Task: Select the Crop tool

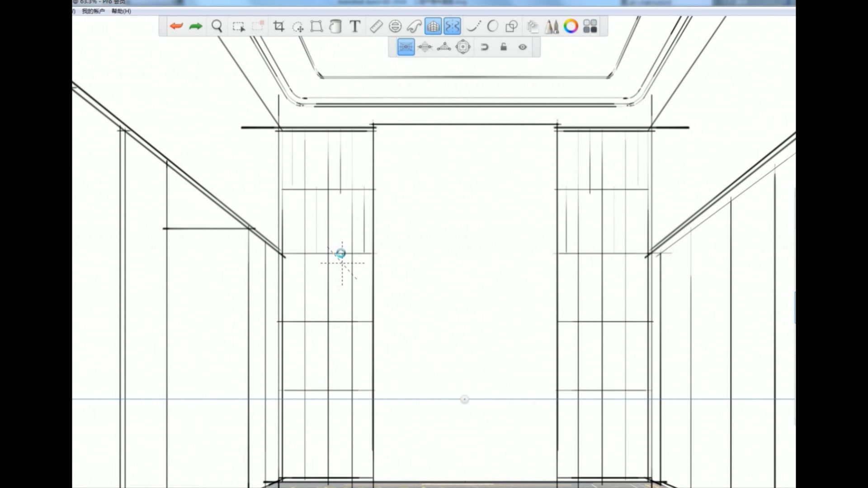Action: [x=279, y=26]
